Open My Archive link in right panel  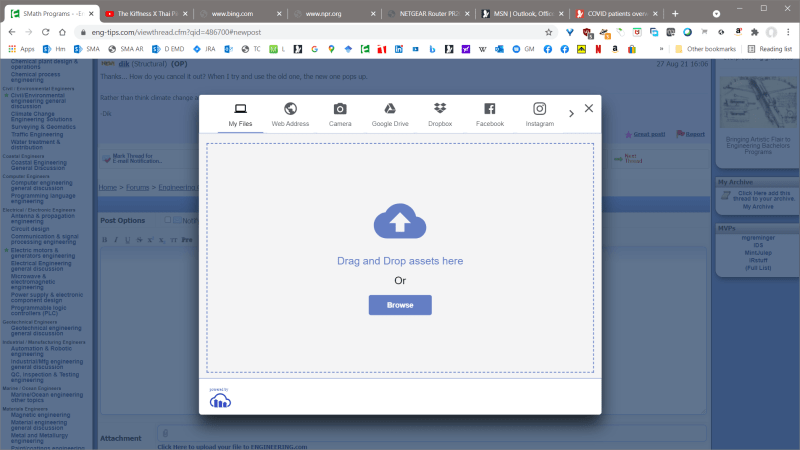pyautogui.click(x=758, y=207)
